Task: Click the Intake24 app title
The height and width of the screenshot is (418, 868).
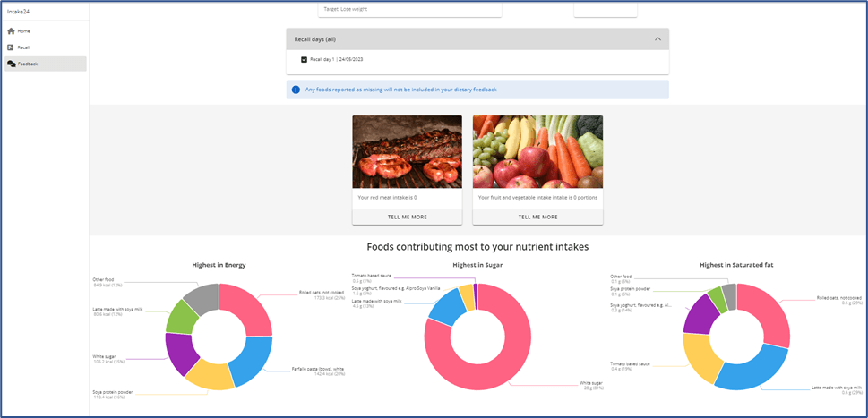Action: (18, 11)
